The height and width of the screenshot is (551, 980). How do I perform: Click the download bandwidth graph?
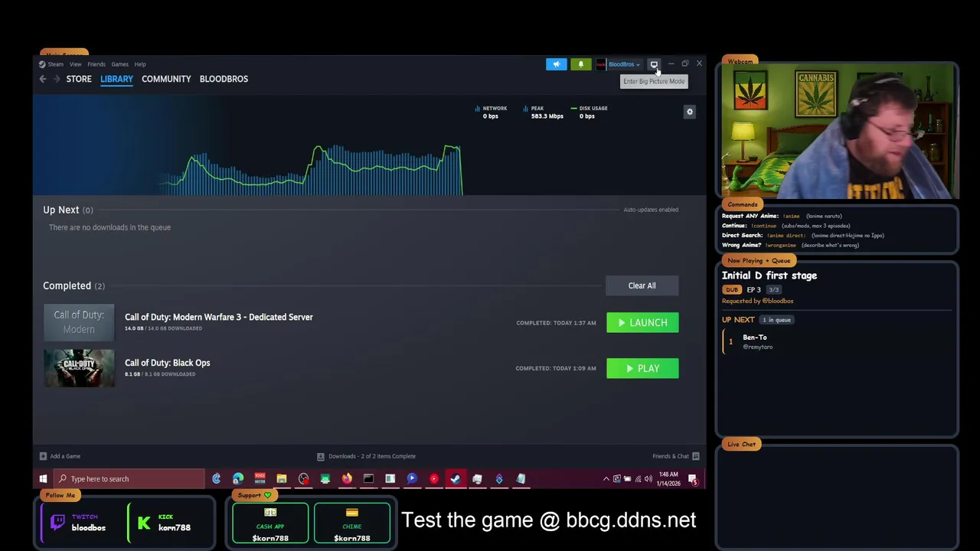coord(310,168)
